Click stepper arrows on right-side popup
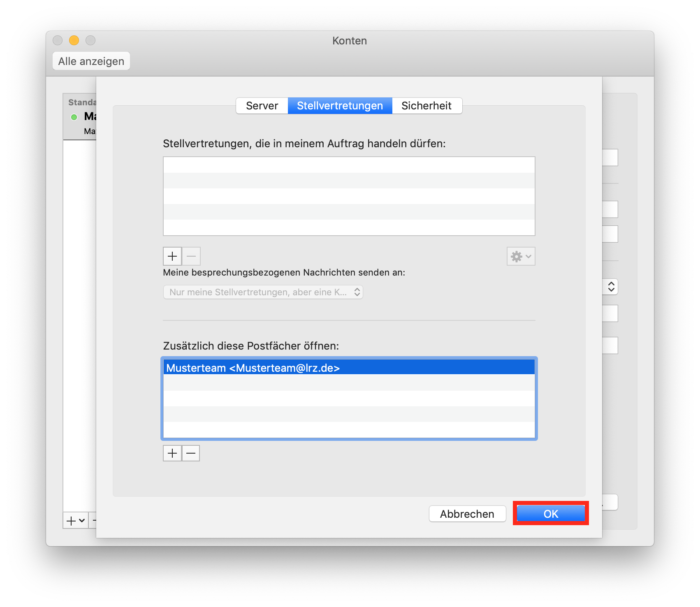The width and height of the screenshot is (700, 607). point(611,287)
